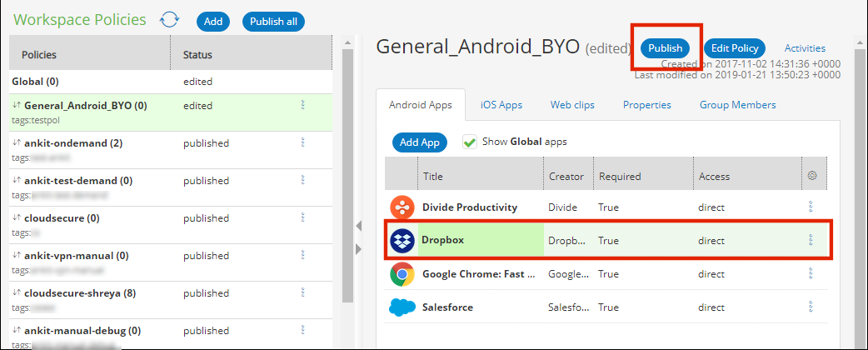The image size is (868, 350).
Task: Open the three-dot menu for Dropbox row
Action: click(x=811, y=240)
